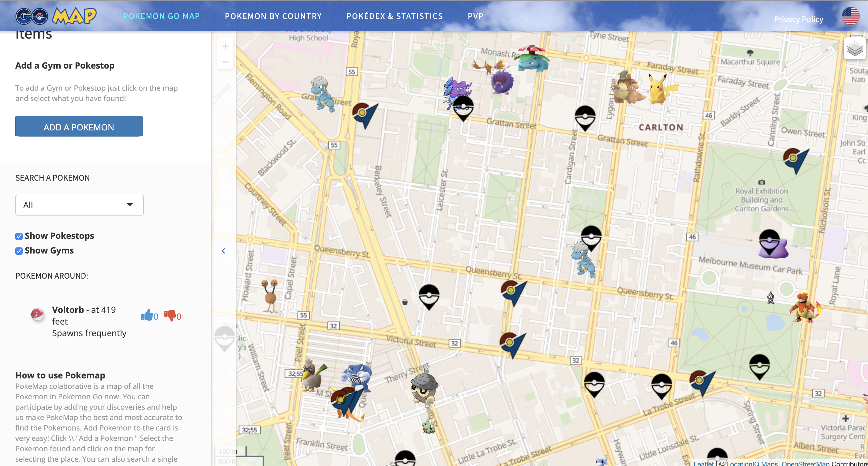Viewport: 868px width, 466px height.
Task: Select the Larvitar marker on the map
Action: [428, 426]
